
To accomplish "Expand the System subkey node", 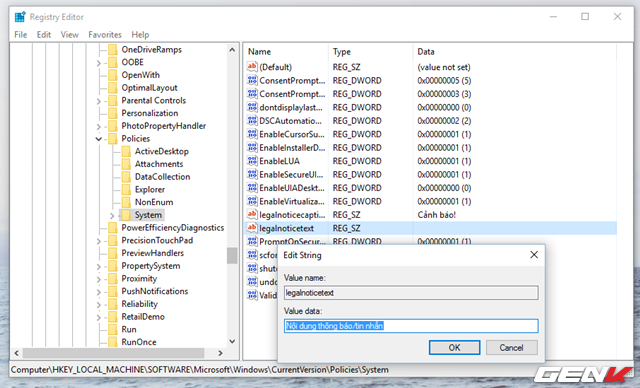I will pyautogui.click(x=112, y=215).
